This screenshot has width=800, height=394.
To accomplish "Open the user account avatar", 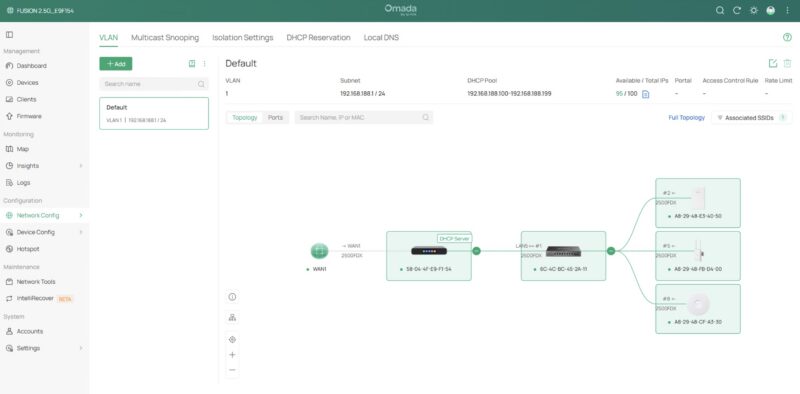I will [x=771, y=11].
